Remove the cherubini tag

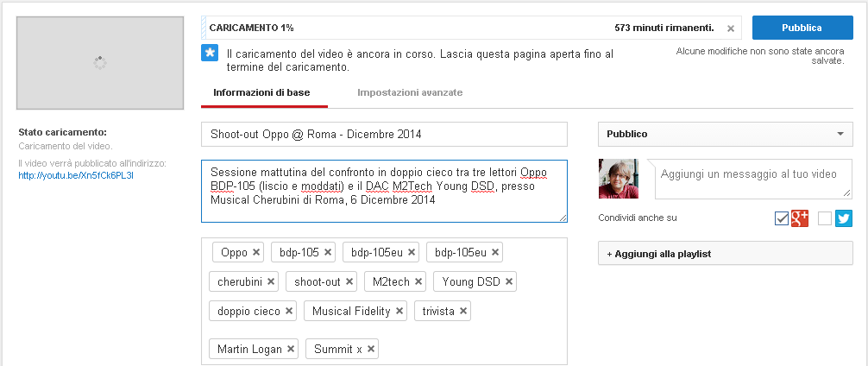(x=271, y=282)
